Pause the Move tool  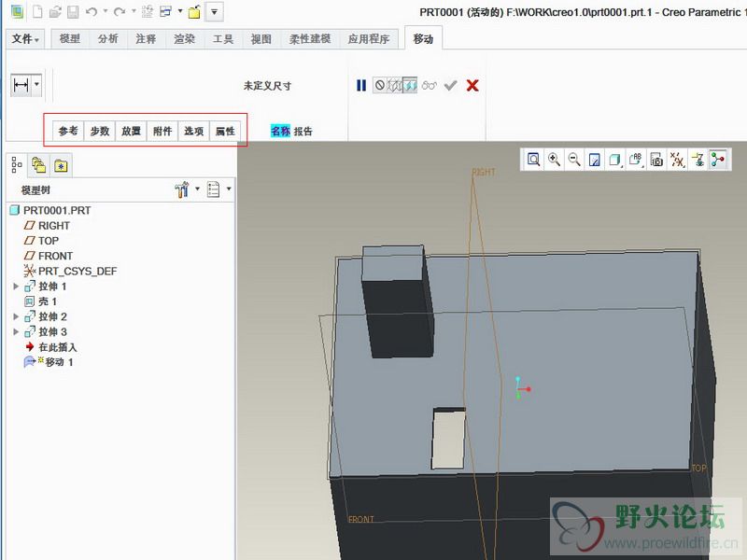361,85
